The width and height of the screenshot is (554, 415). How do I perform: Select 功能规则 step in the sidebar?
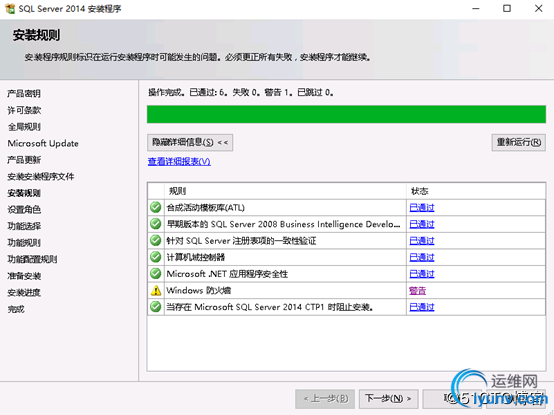24,243
